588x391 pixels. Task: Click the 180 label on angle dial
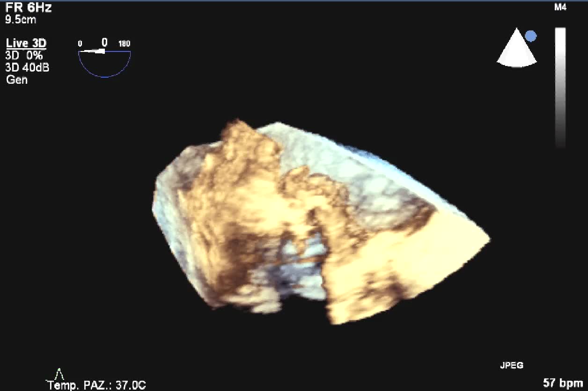124,44
